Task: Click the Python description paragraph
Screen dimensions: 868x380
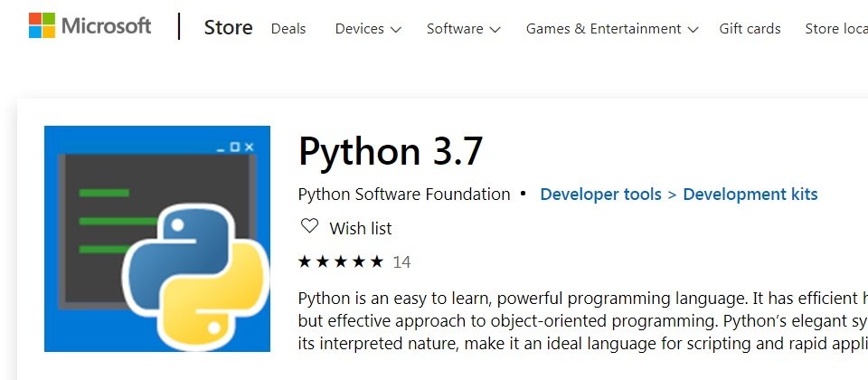Action: (x=583, y=321)
